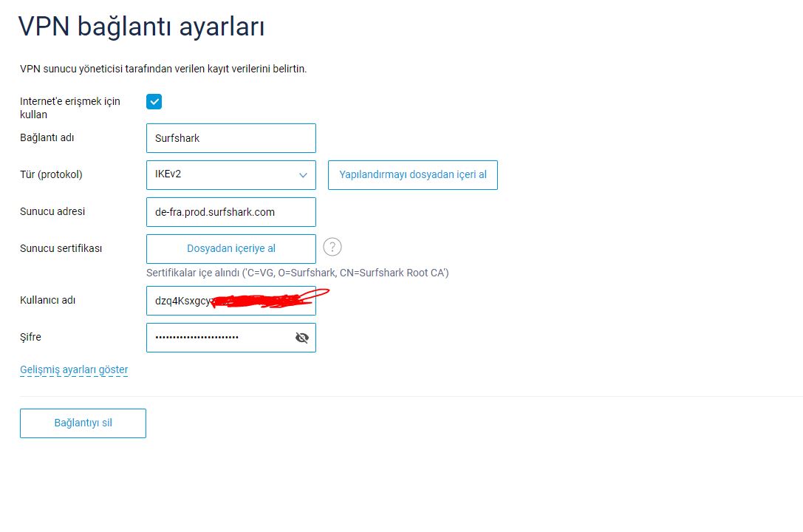Click the VPN bağlantı ayarları heading
Viewport: 803px width, 532px height.
click(x=141, y=27)
